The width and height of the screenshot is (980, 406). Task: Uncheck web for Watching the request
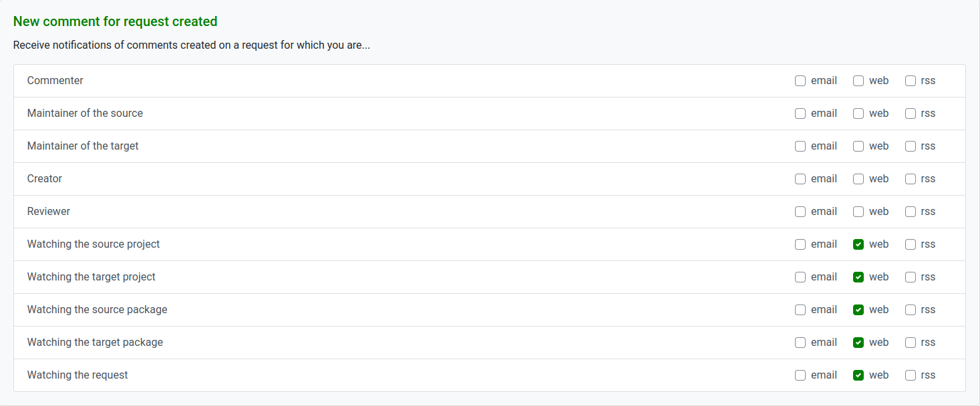858,375
